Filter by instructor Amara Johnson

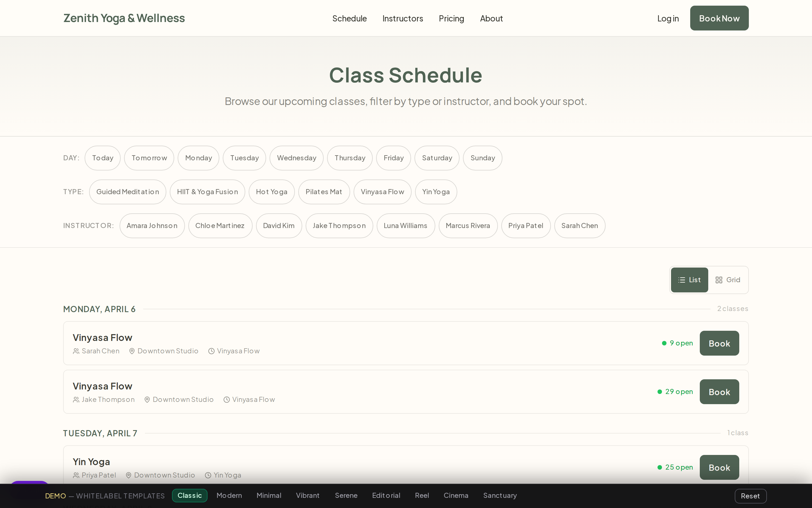click(x=152, y=226)
